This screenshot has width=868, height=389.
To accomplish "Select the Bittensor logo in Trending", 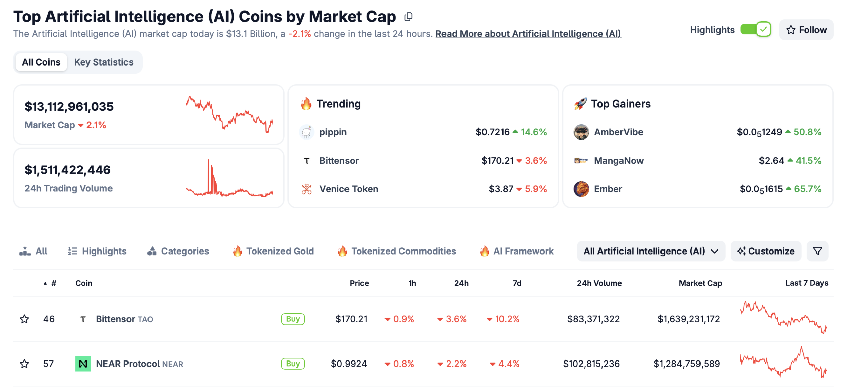I will 306,160.
